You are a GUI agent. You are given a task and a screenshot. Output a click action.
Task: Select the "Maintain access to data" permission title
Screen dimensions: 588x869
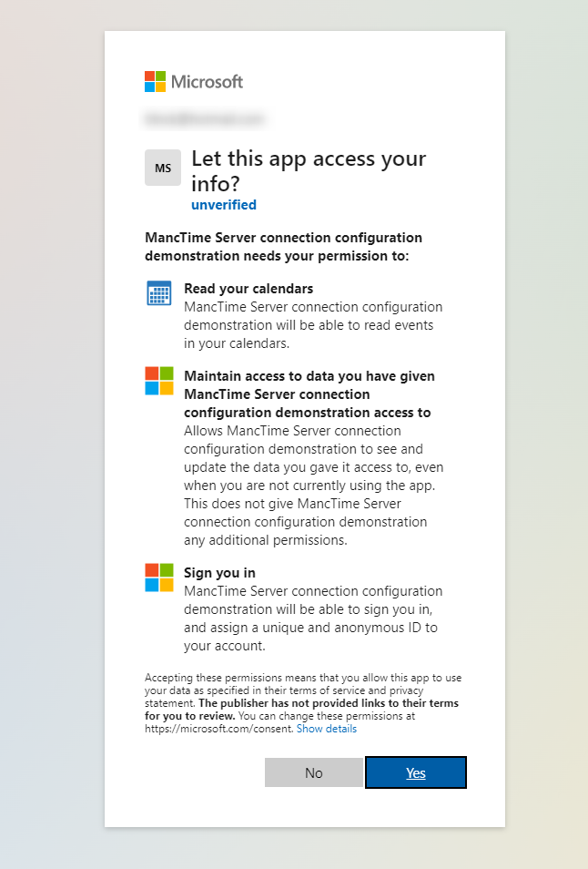(309, 394)
